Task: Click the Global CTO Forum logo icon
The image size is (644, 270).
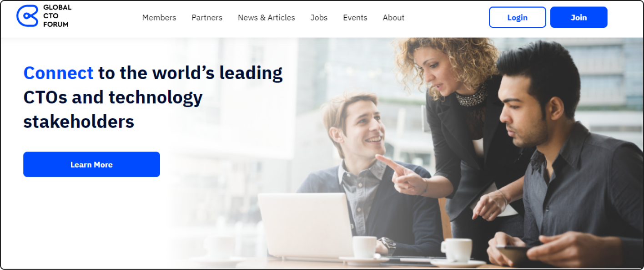Action: tap(27, 16)
